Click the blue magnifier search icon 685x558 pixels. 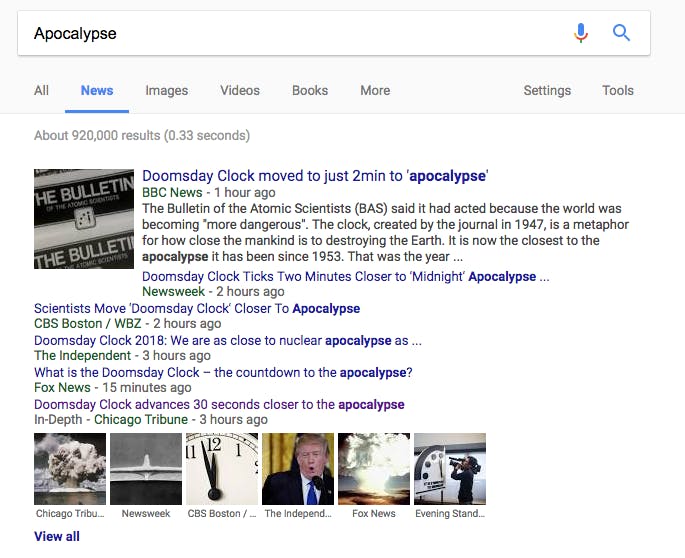tap(621, 33)
